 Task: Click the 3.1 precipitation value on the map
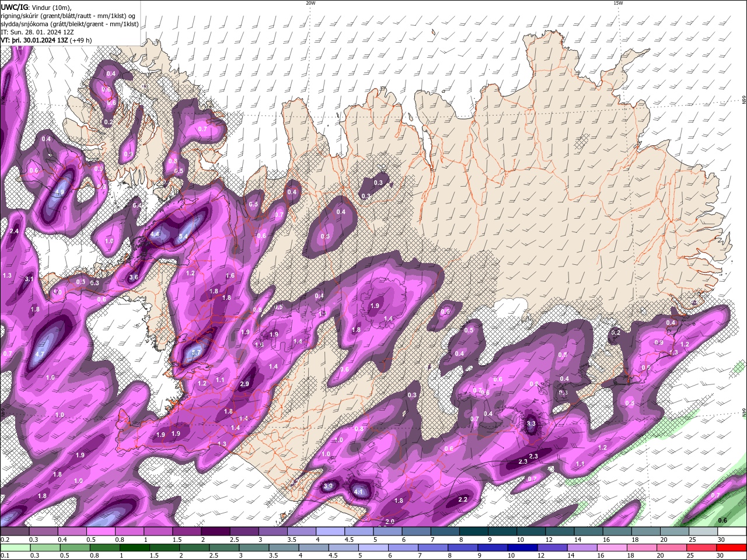pos(29,279)
